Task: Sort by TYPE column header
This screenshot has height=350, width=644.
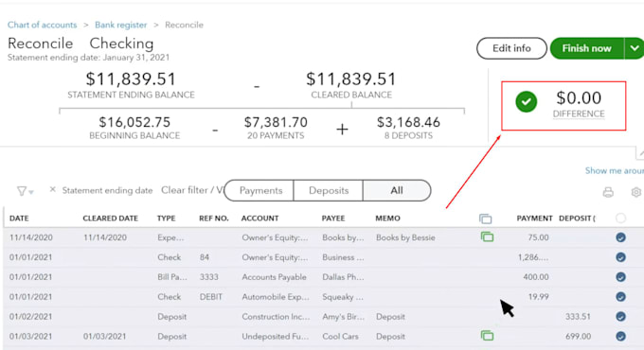Action: click(167, 219)
